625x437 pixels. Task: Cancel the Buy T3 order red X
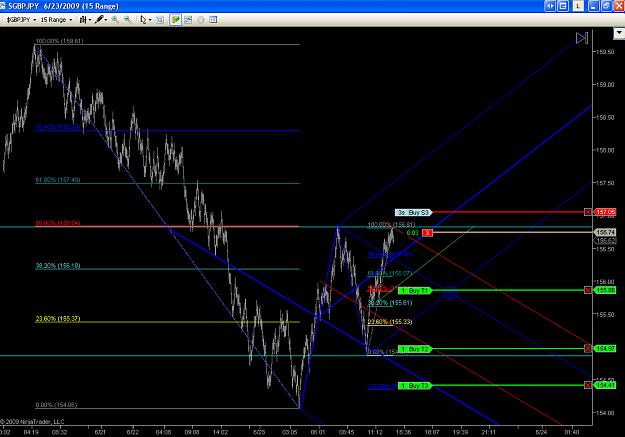pyautogui.click(x=588, y=385)
